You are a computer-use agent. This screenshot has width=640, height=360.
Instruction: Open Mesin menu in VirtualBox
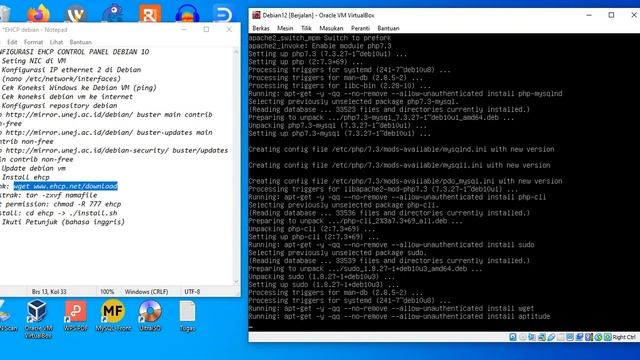(285, 28)
